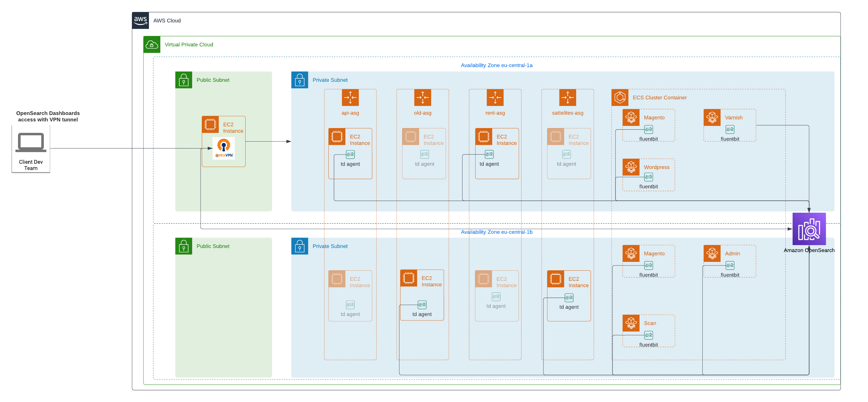Image resolution: width=868 pixels, height=402 pixels.
Task: Click the Client Dev Team laptop icon
Action: tap(31, 142)
